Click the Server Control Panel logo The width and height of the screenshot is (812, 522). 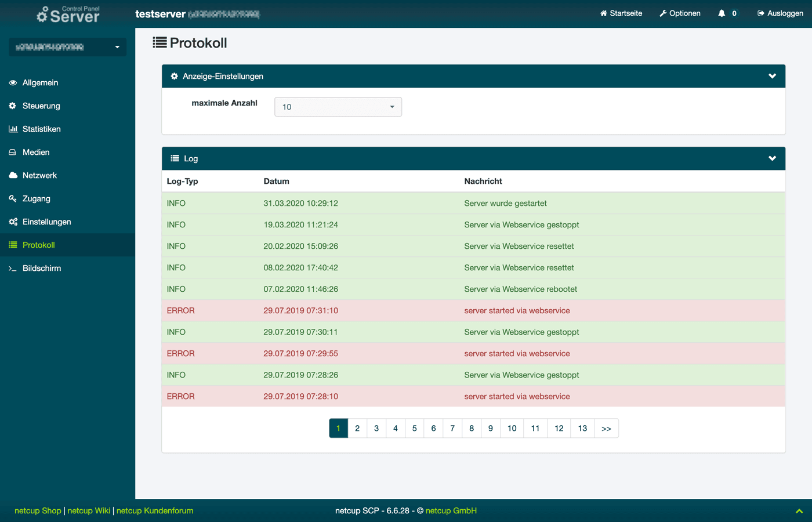[x=68, y=14]
